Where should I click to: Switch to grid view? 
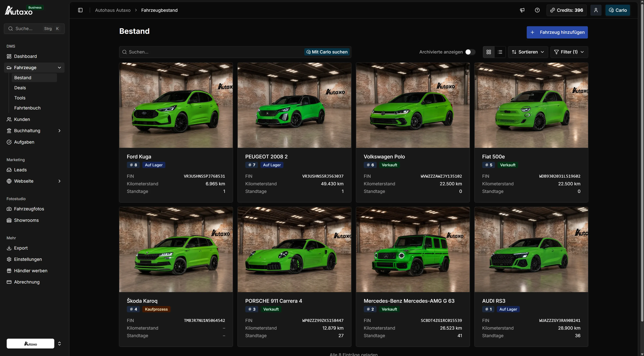489,52
